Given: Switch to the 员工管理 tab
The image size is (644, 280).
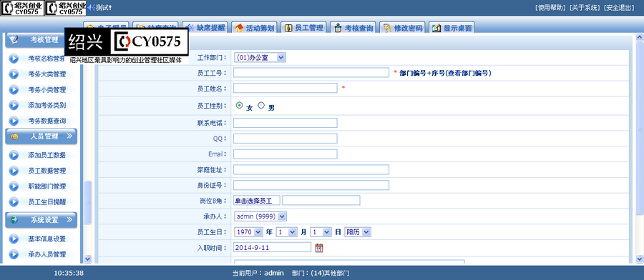Looking at the screenshot, I should click(x=303, y=28).
